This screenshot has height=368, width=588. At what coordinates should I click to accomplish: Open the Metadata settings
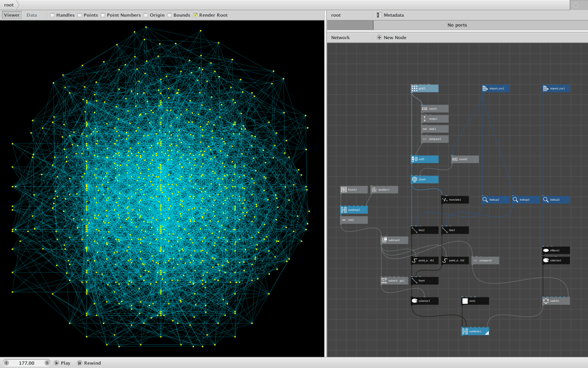(x=390, y=15)
